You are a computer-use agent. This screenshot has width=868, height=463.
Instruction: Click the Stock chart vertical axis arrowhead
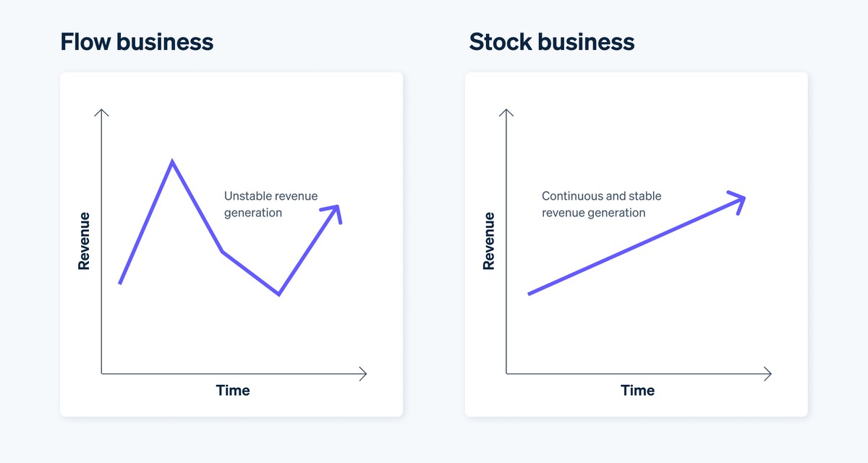tap(507, 113)
